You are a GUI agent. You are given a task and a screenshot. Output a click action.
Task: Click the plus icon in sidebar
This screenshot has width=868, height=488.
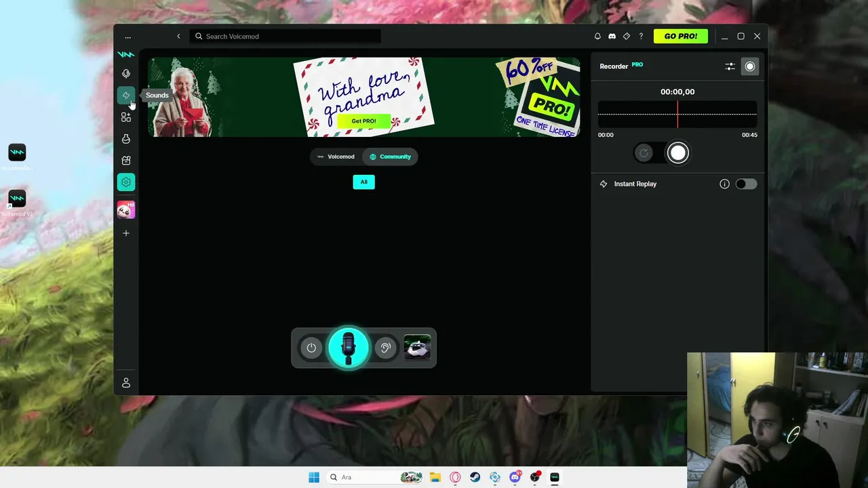126,233
